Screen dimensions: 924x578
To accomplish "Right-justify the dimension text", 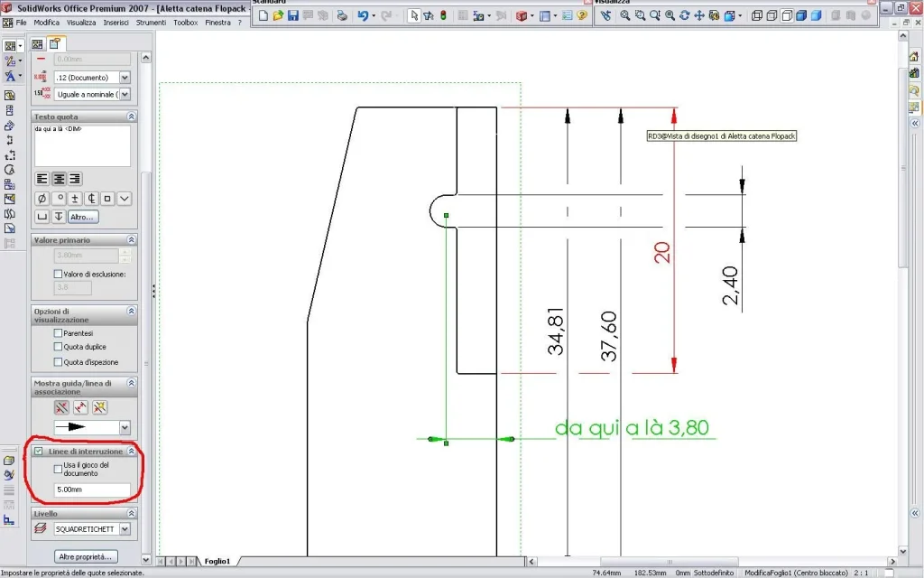I will tap(75, 179).
